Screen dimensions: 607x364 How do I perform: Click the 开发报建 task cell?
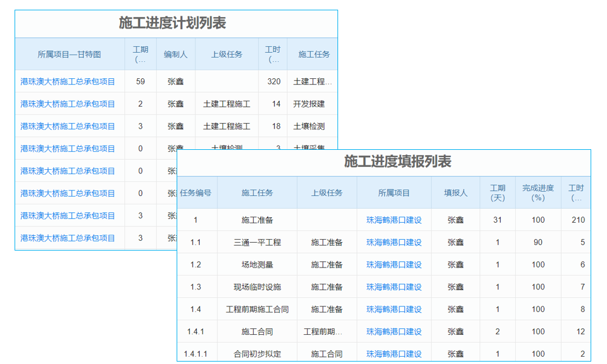click(314, 104)
